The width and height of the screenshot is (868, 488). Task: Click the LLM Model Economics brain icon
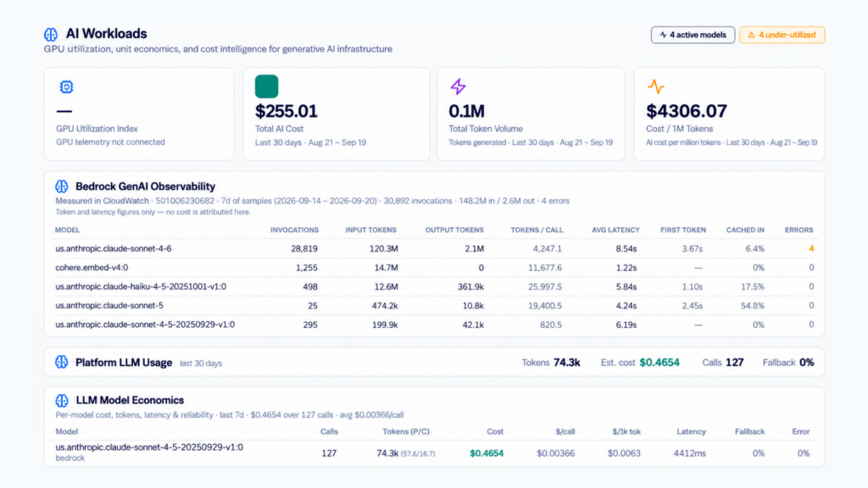coord(62,400)
